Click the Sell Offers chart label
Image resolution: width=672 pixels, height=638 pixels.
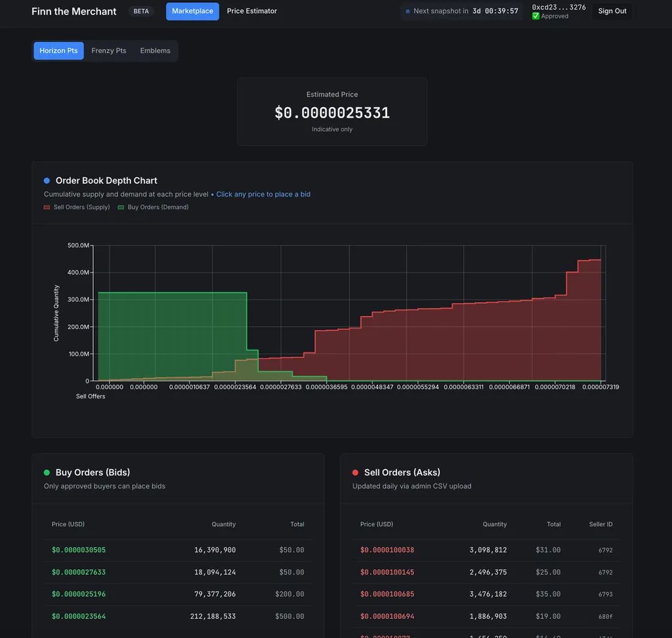(x=91, y=396)
